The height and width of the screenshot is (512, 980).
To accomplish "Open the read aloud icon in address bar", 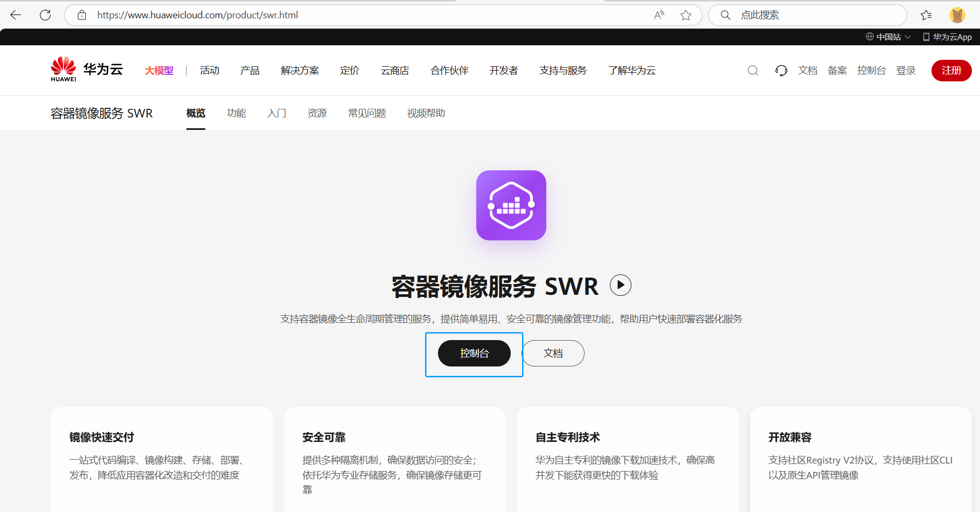I will [x=659, y=15].
